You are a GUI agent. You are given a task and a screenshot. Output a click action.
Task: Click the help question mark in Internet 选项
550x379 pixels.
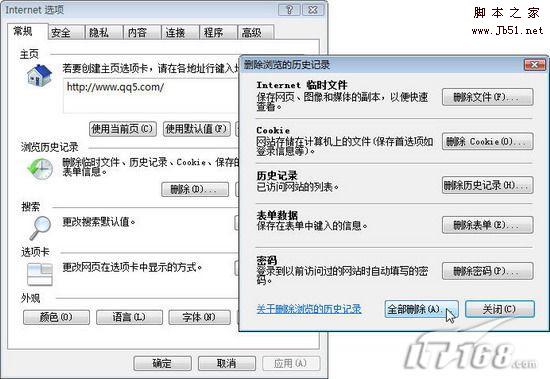click(x=289, y=10)
